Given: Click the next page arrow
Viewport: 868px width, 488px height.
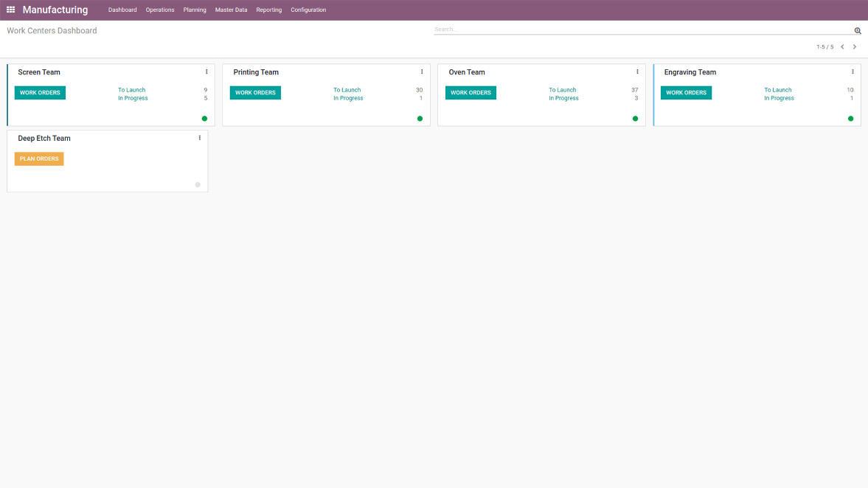Looking at the screenshot, I should (x=855, y=46).
